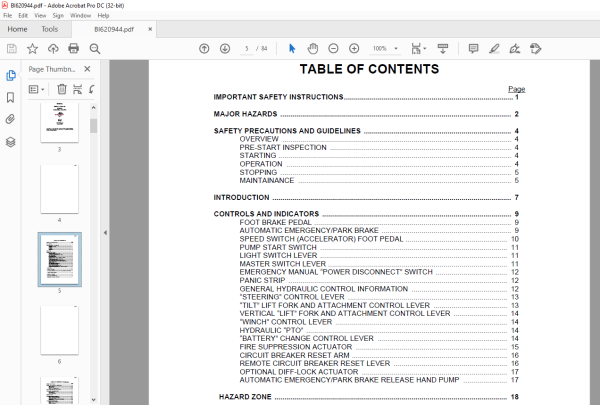Click FIRE SUPPRESSION ACTUATOR entry

pyautogui.click(x=296, y=347)
